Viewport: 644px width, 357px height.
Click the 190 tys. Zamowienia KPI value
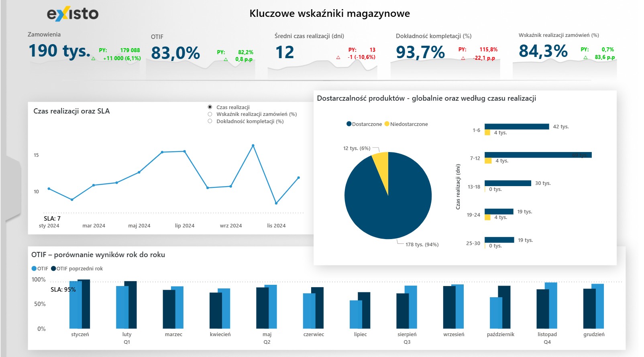coord(59,51)
